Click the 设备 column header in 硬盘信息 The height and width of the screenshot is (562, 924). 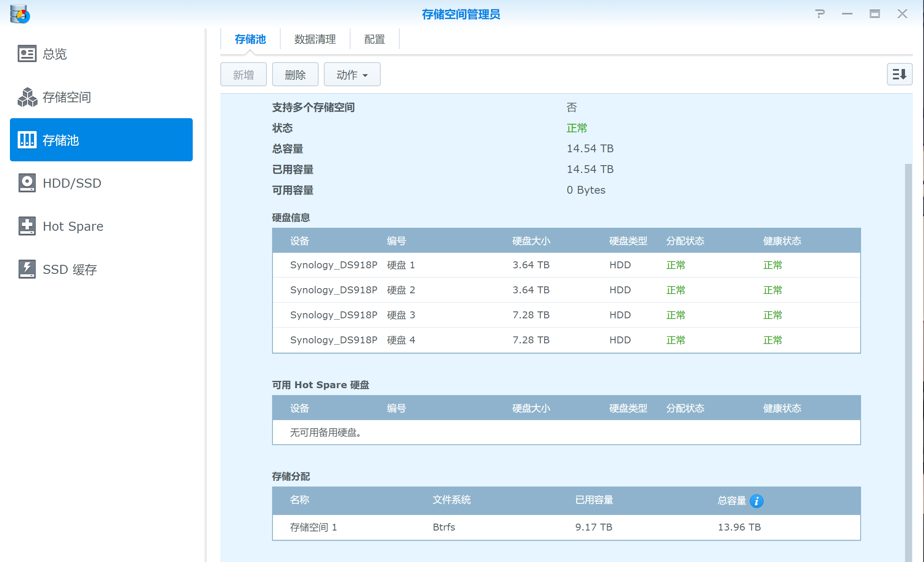point(300,241)
